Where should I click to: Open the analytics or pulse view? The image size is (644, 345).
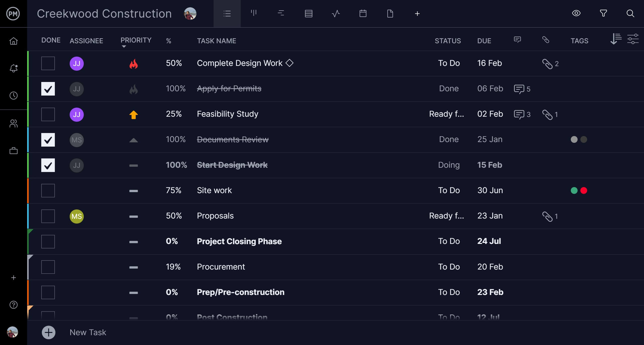pos(335,14)
